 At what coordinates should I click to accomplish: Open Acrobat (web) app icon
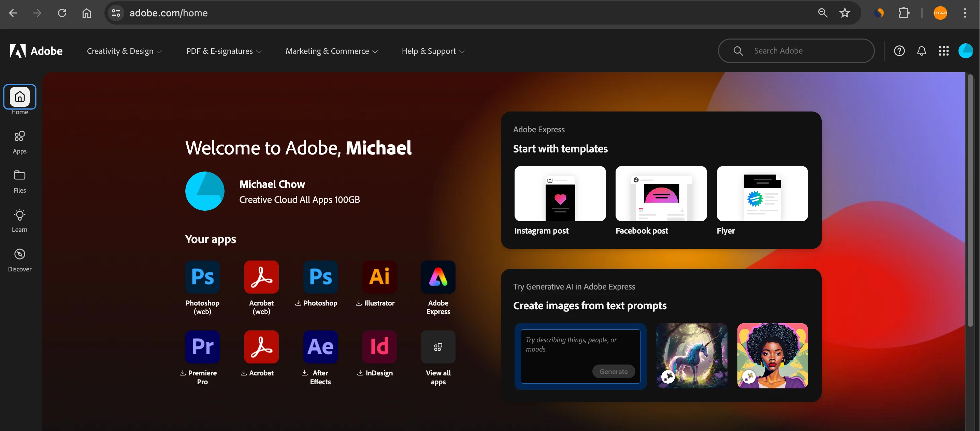coord(261,277)
